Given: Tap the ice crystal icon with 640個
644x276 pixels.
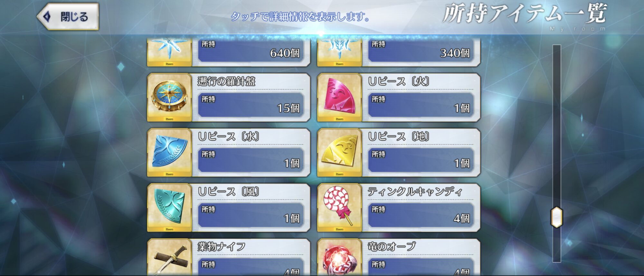Looking at the screenshot, I should [169, 52].
